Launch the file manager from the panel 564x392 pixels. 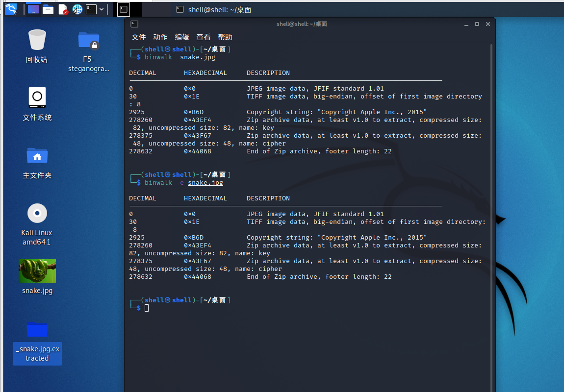48,9
